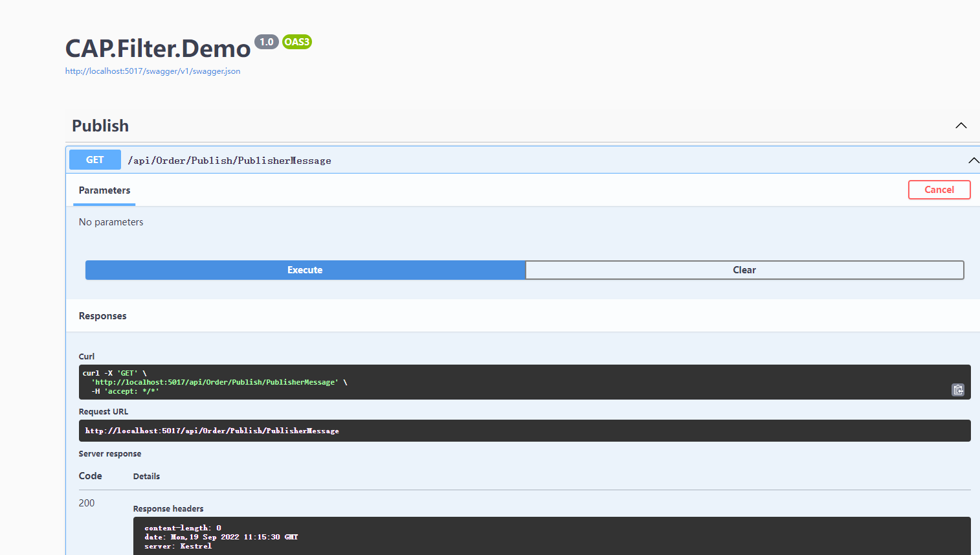This screenshot has width=980, height=555.
Task: Copy the curl command to clipboard
Action: (x=958, y=390)
